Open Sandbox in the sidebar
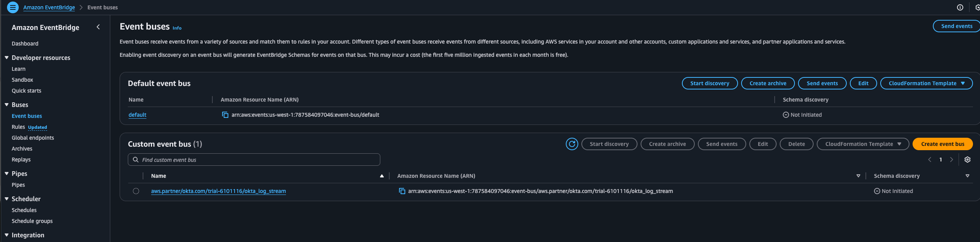Viewport: 980px width, 242px height. (x=22, y=80)
